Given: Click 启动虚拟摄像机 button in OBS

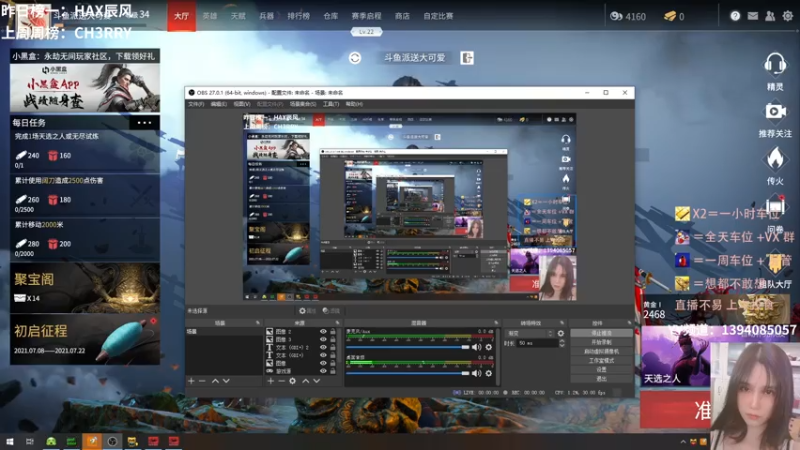Looking at the screenshot, I should click(602, 351).
